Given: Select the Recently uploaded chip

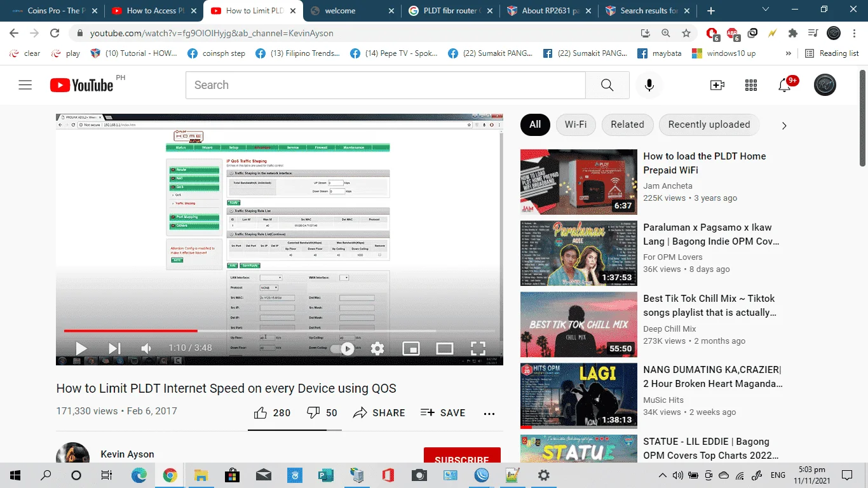Looking at the screenshot, I should coord(709,125).
